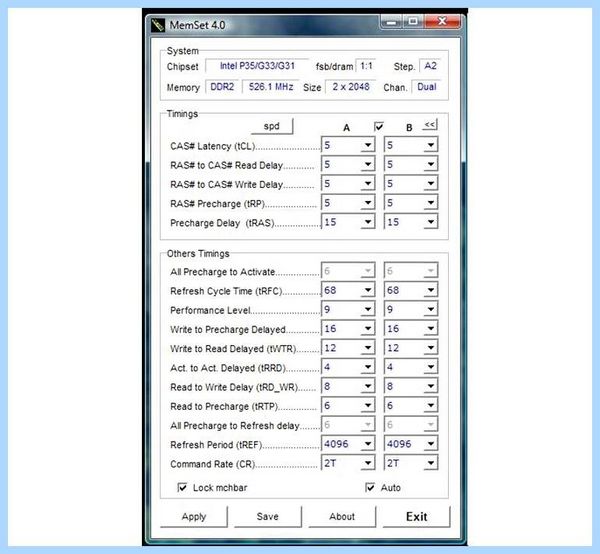
Task: Minimize the MemSet 4.0 window
Action: pyautogui.click(x=391, y=22)
